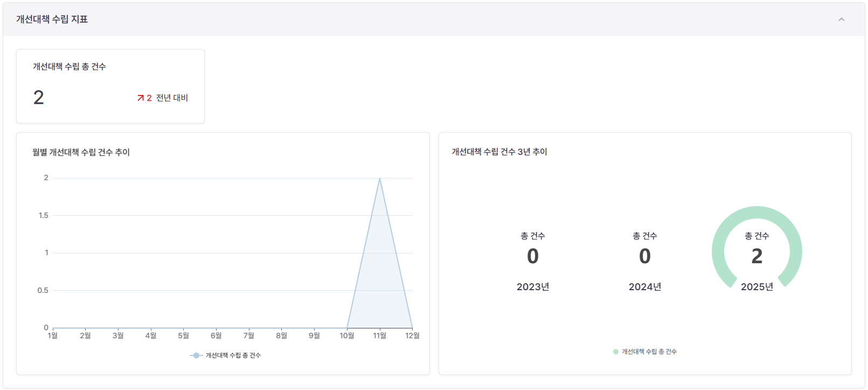Collapse the 개선대책 수립 지표 panel chevron
The width and height of the screenshot is (868, 390).
click(841, 19)
